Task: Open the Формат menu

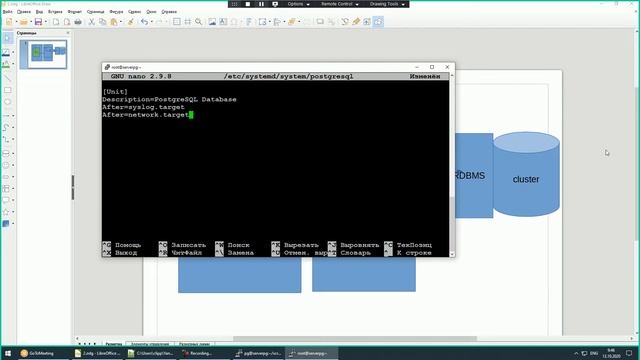Action: (x=75, y=12)
